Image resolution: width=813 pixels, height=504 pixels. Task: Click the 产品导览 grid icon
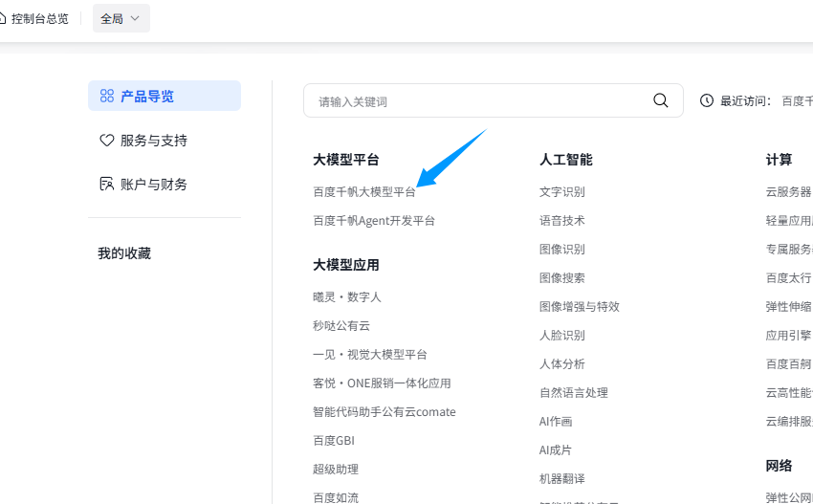[x=107, y=97]
